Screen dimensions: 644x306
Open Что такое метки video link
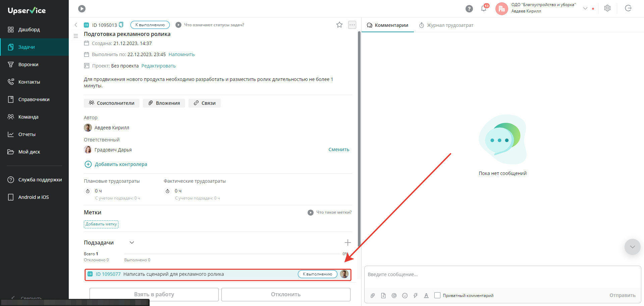click(330, 212)
